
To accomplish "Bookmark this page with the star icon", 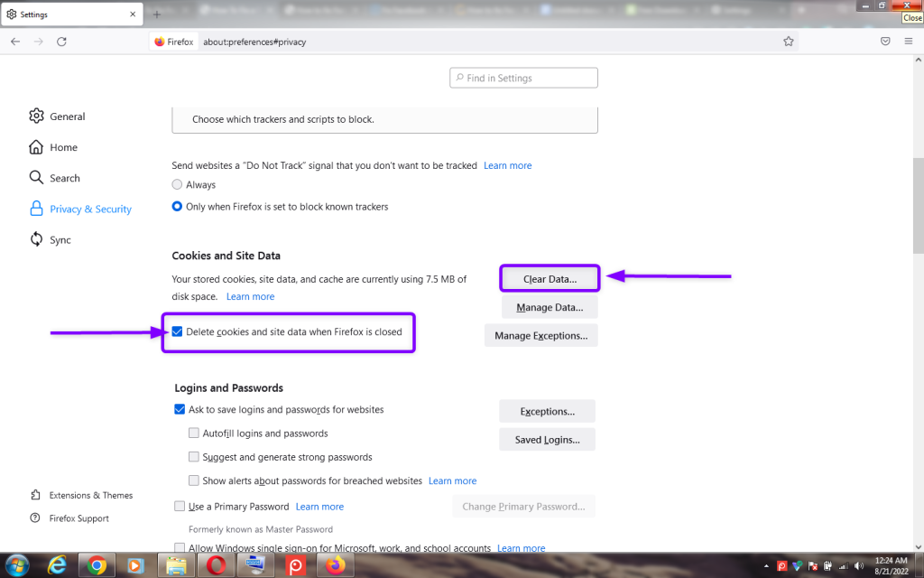I will coord(789,42).
